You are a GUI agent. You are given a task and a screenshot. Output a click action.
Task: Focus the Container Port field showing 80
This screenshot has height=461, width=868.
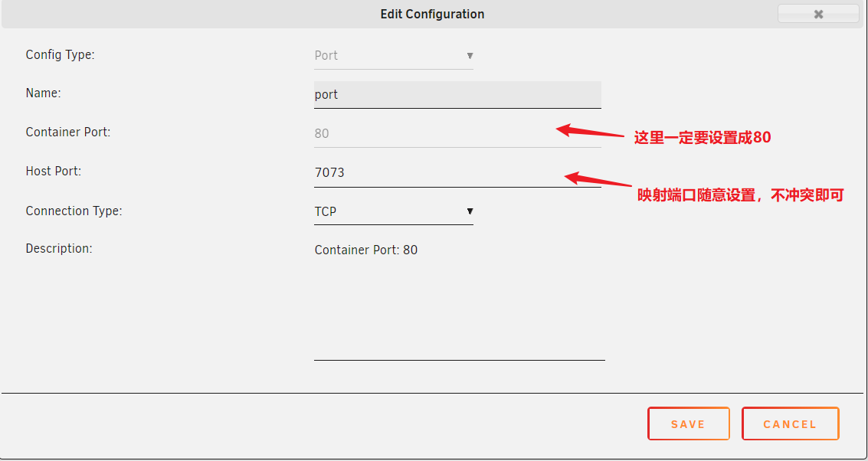(457, 133)
